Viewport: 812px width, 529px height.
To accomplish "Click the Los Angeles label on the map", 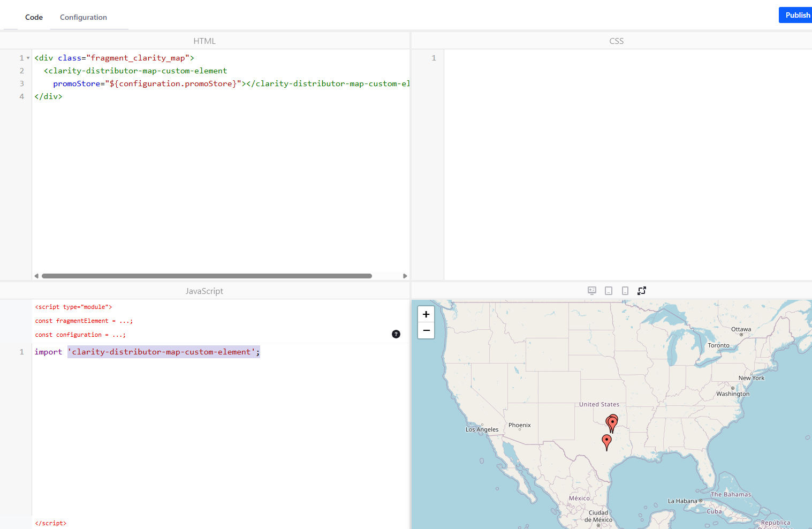I will (482, 429).
